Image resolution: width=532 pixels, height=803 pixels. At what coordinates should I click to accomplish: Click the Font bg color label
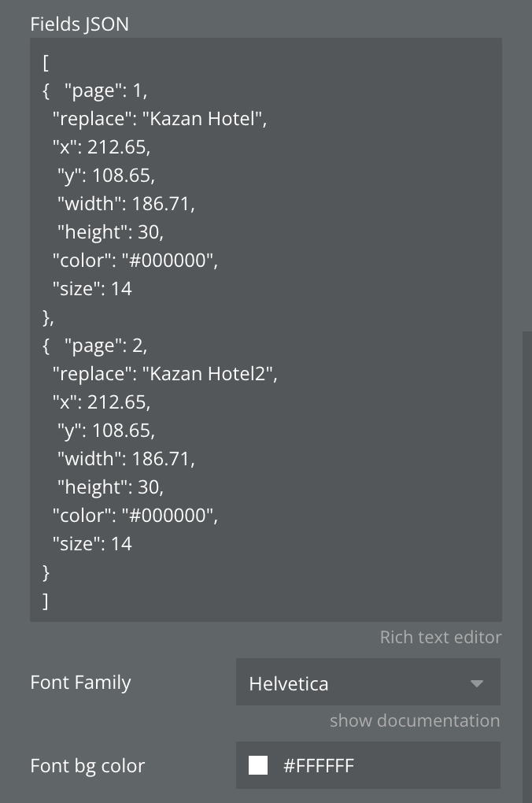(87, 765)
